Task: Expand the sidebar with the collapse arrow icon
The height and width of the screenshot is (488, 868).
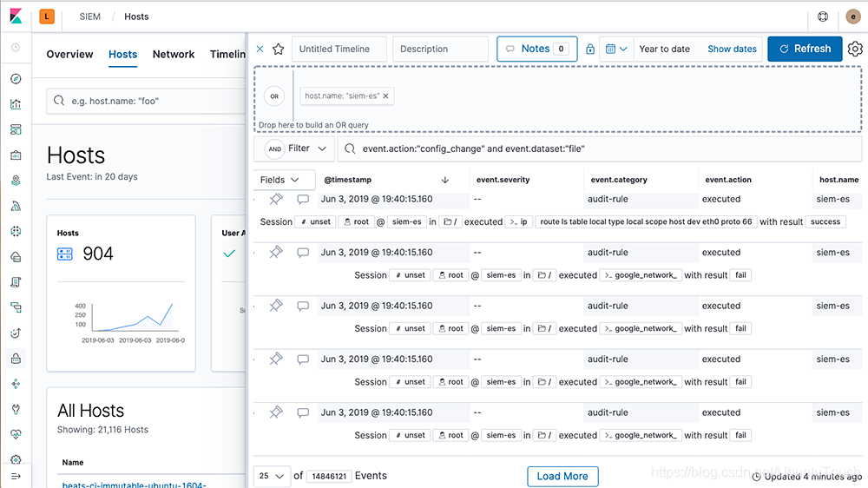Action: pyautogui.click(x=16, y=477)
